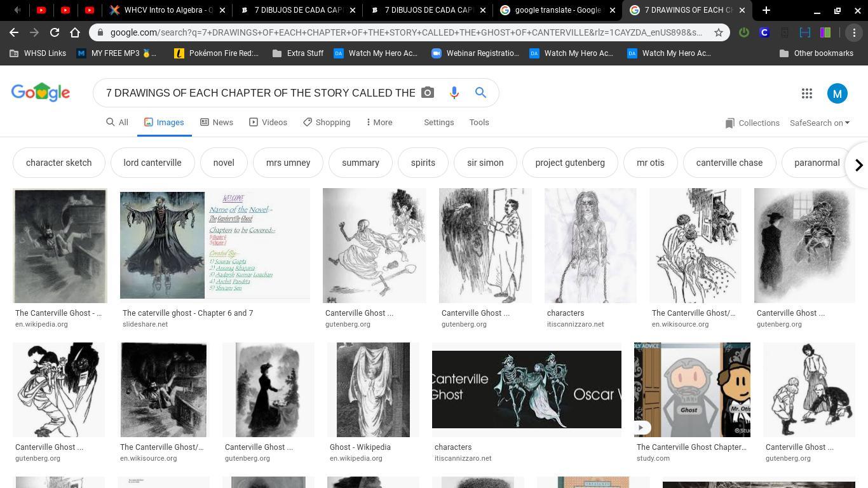
Task: Close the google translate tab
Action: pos(612,10)
